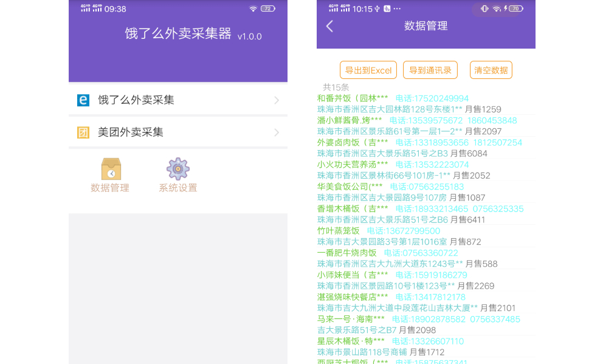Click the app title 饿了么外卖采集器

point(178,34)
